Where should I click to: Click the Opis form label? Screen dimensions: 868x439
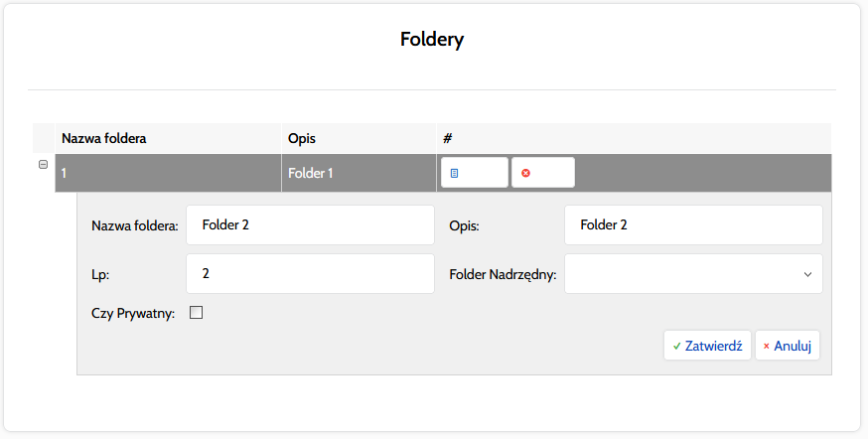pos(465,226)
